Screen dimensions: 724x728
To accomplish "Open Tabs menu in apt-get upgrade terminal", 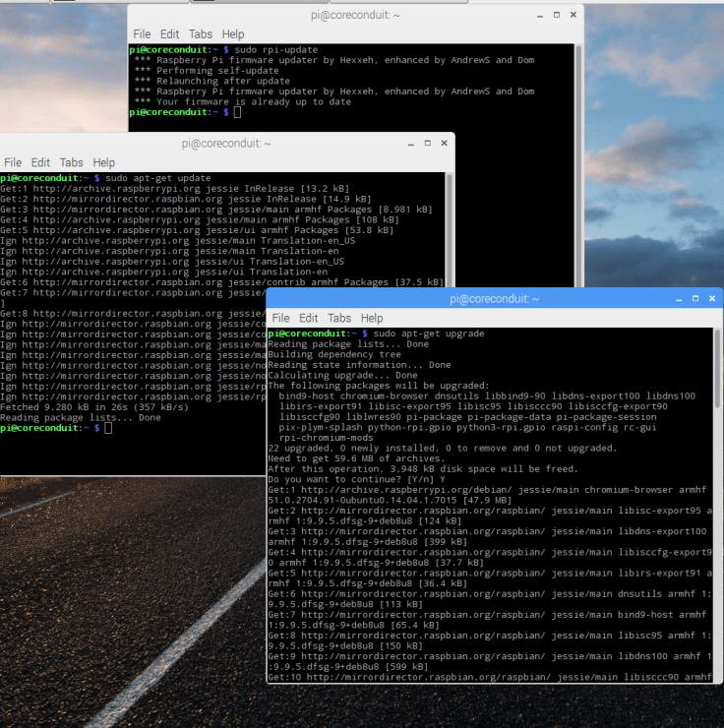I will click(x=339, y=318).
